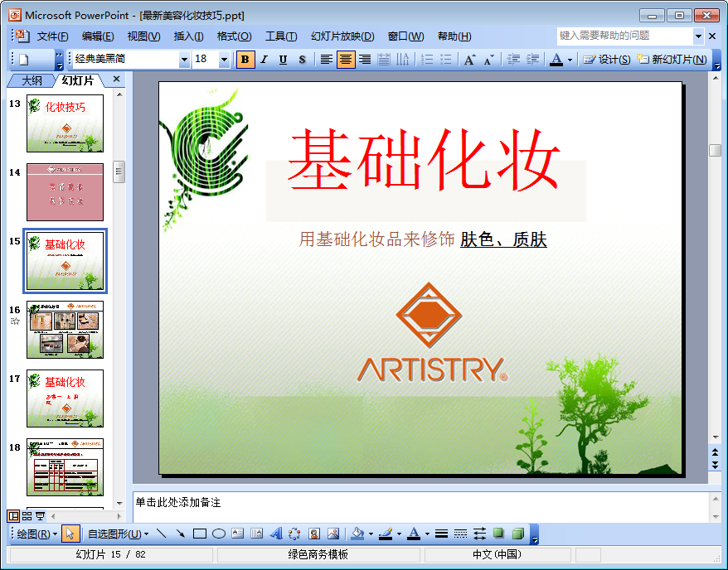Increase the font size
Screen dimensions: 728x570
pos(469,60)
